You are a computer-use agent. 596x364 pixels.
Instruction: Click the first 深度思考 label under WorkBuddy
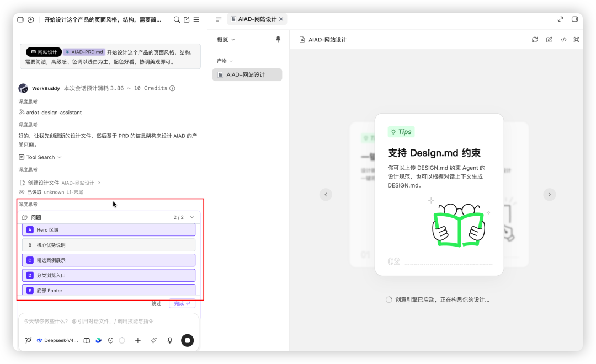coord(28,101)
